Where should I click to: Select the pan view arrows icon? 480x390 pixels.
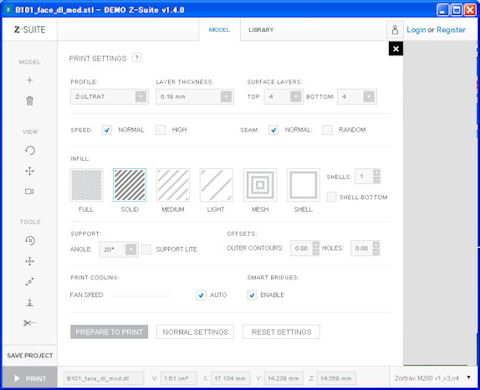pos(30,171)
